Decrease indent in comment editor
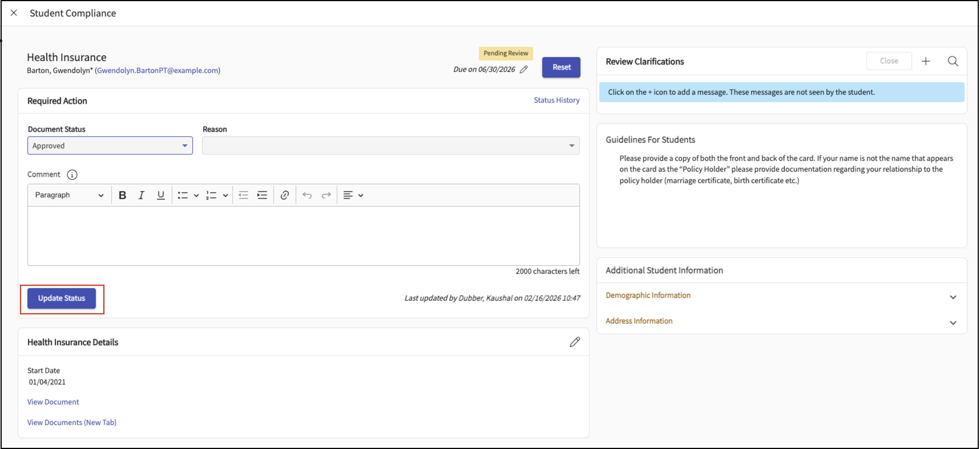980x449 pixels. [243, 195]
